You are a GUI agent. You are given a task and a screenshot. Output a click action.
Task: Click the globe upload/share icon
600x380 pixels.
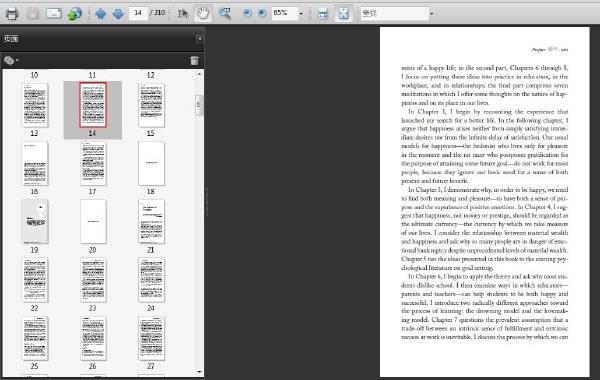pyautogui.click(x=75, y=14)
